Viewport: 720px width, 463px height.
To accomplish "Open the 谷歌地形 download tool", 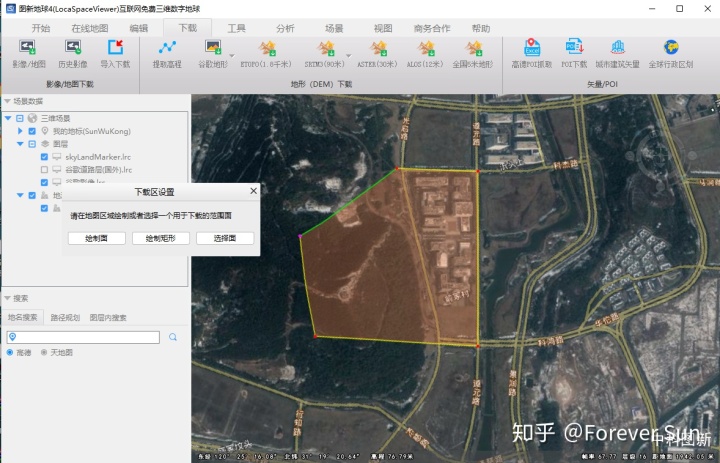I will (x=213, y=54).
